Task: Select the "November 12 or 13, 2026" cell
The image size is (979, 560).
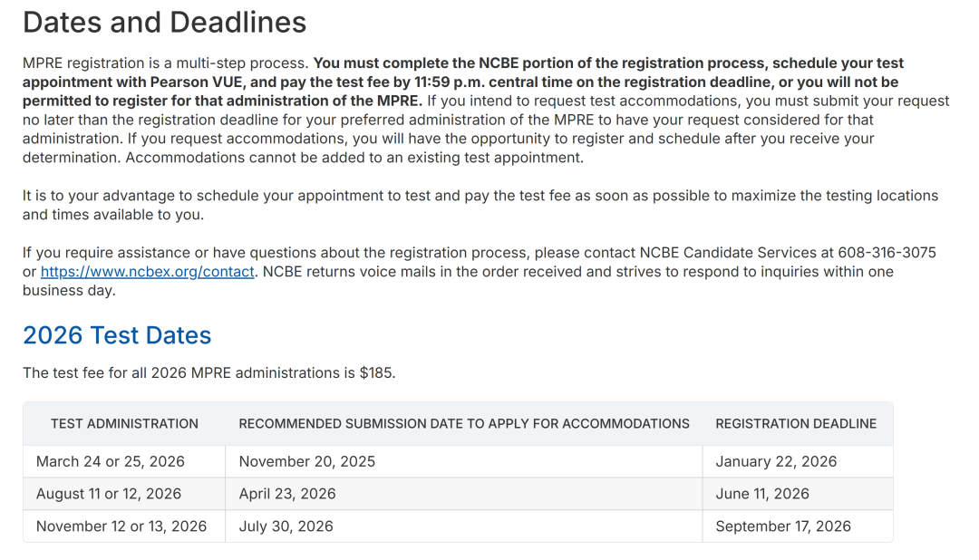Action: coord(121,526)
